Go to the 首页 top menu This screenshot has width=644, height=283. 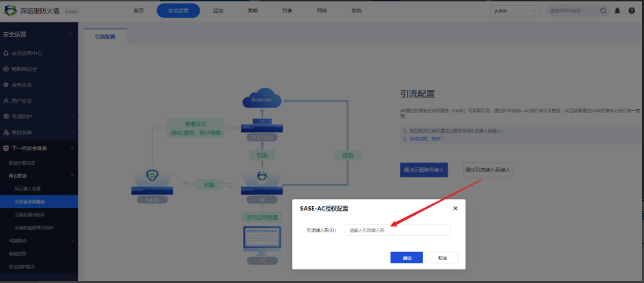(x=139, y=11)
